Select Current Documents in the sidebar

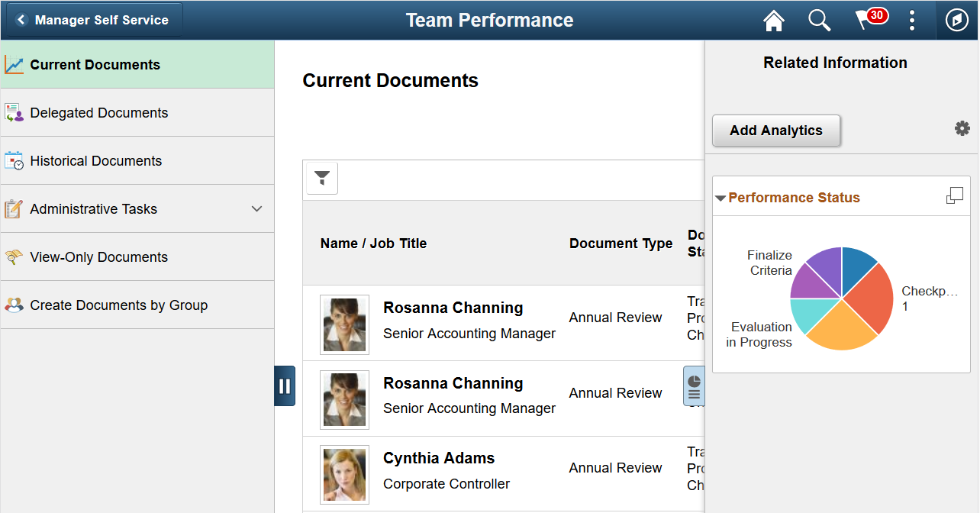tap(137, 65)
